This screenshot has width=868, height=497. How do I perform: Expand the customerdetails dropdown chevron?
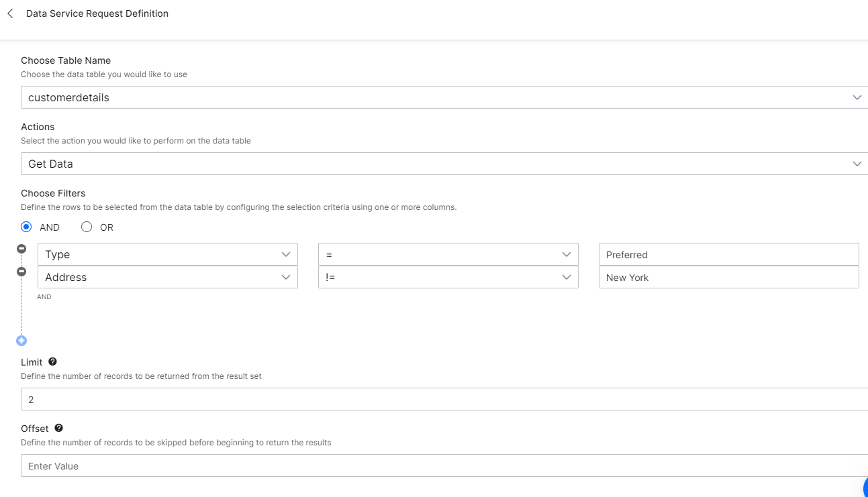[x=857, y=97]
